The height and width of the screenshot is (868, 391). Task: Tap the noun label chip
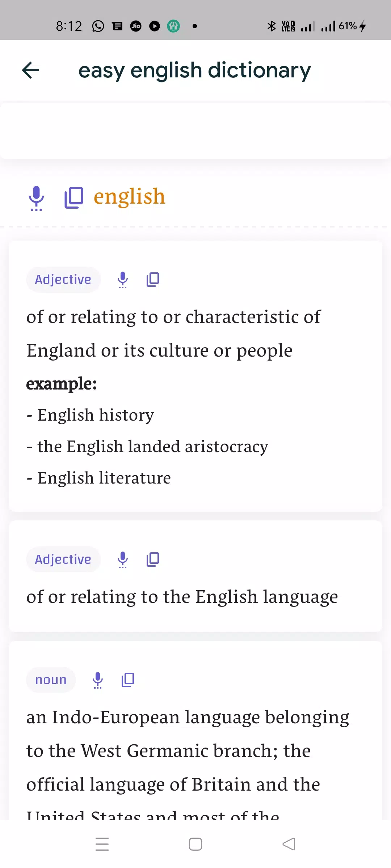(51, 680)
